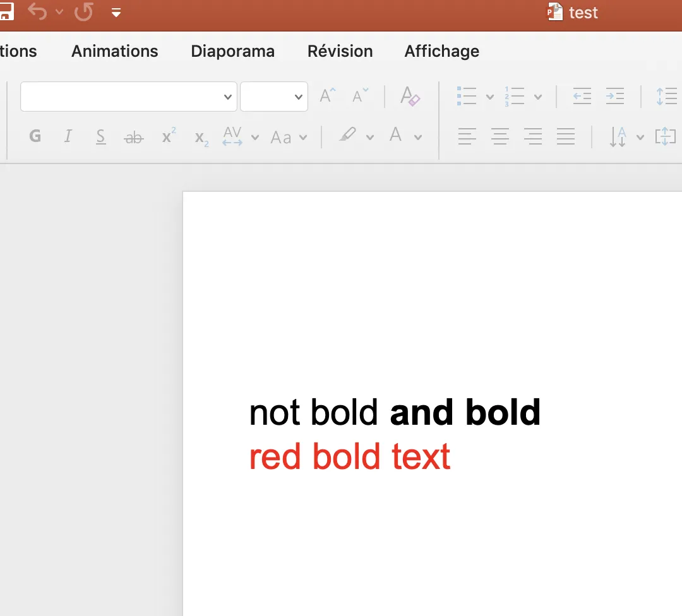Increase the list indent level
Screen dimensions: 682x616
[x=614, y=97]
